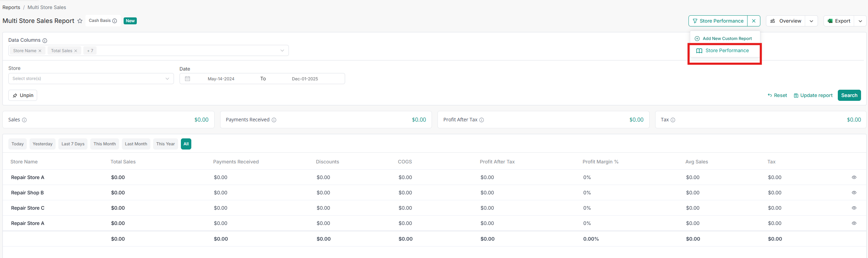Click the Cash Basis info icon

pos(115,21)
